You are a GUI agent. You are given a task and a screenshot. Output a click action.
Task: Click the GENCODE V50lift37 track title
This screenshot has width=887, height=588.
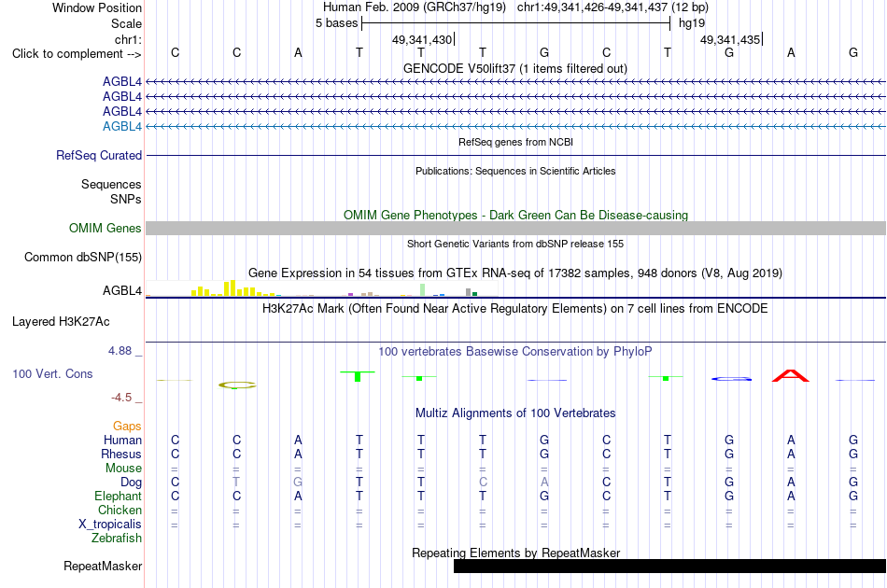(x=515, y=69)
